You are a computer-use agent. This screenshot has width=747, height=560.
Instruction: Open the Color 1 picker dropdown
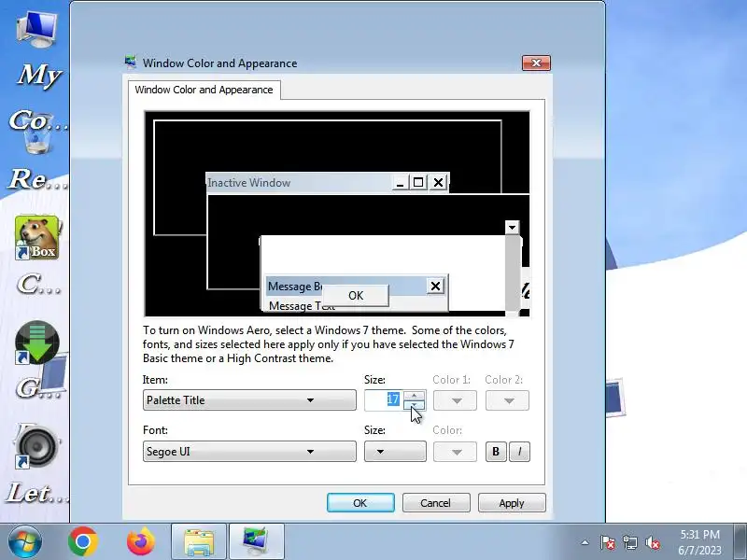[x=455, y=400]
